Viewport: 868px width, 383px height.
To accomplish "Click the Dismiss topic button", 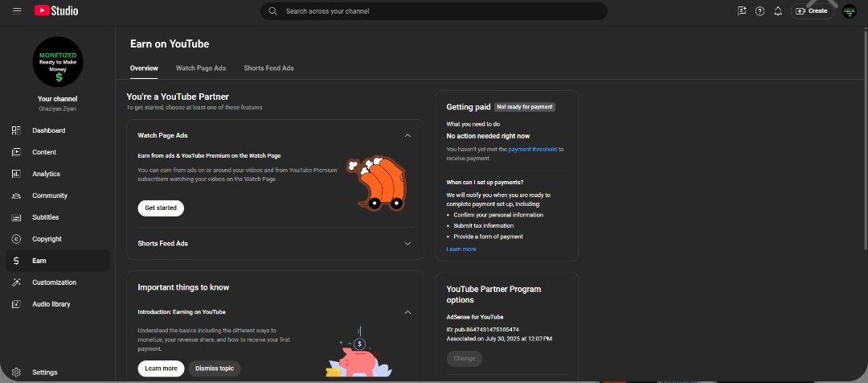I will (x=215, y=369).
